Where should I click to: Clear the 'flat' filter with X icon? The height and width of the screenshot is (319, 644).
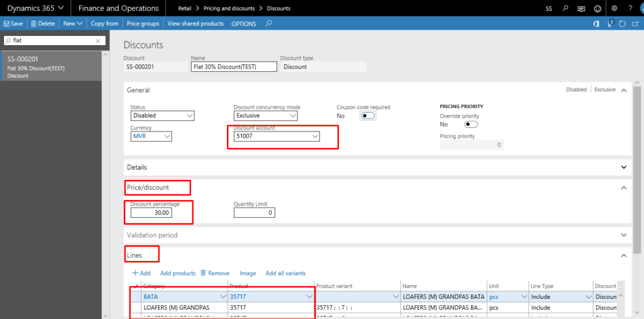point(97,40)
